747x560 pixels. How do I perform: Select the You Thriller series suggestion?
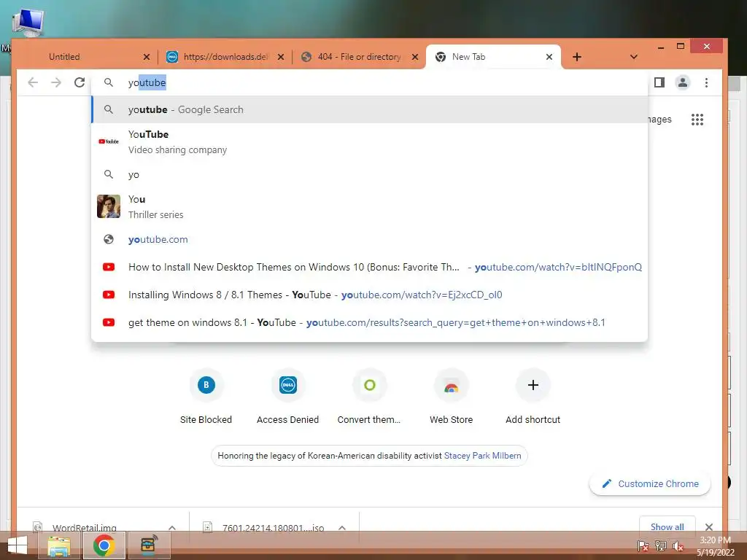point(369,206)
